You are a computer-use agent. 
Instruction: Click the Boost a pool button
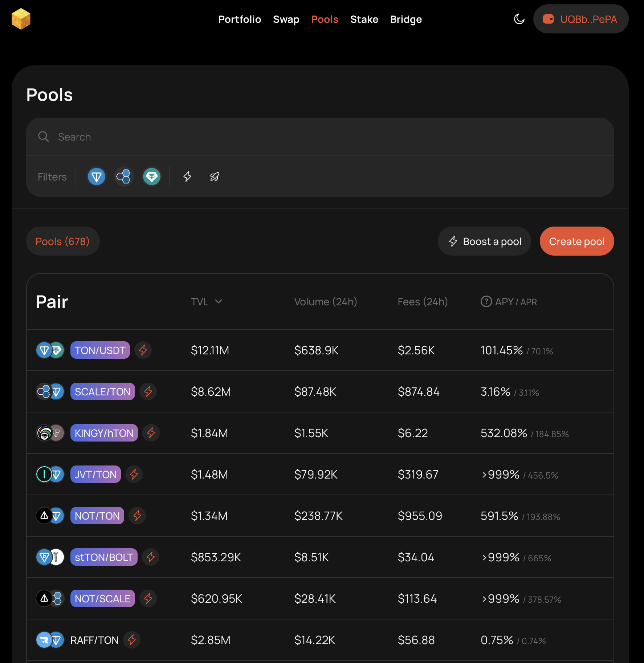(484, 241)
